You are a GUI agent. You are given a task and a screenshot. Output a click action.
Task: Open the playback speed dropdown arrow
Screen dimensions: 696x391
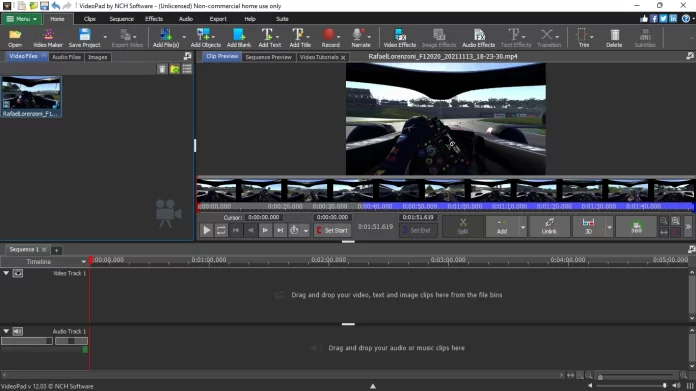click(306, 230)
